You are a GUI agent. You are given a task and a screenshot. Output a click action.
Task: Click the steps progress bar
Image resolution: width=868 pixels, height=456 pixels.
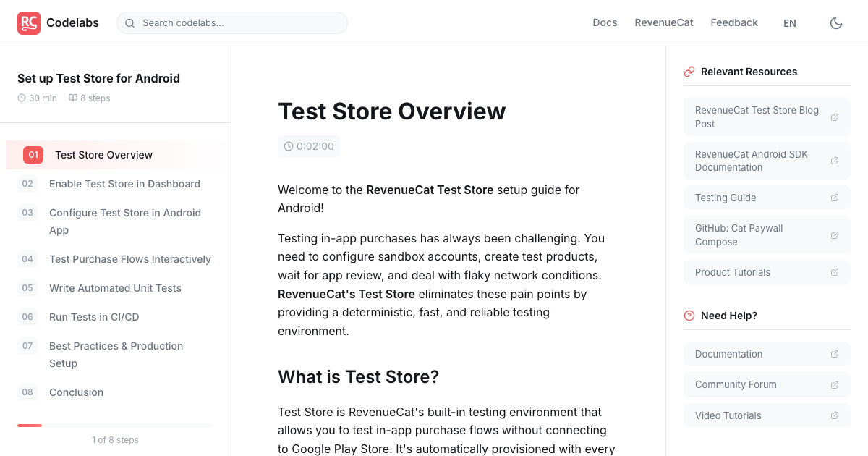(115, 426)
